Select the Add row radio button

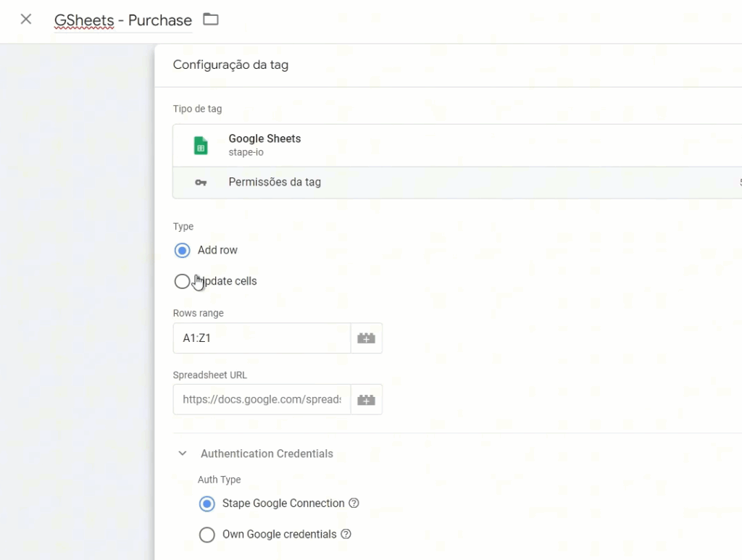(182, 251)
